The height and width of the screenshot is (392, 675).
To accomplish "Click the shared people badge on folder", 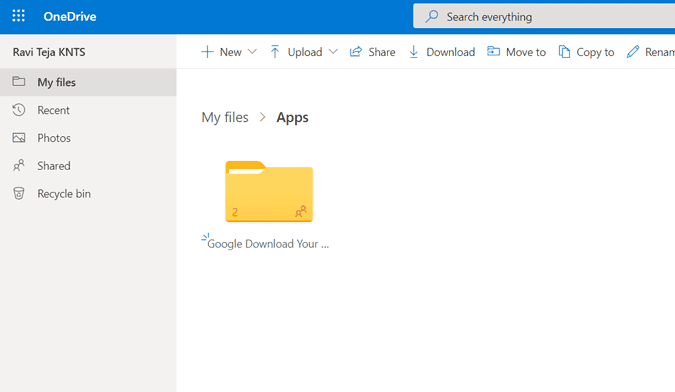I will click(300, 211).
